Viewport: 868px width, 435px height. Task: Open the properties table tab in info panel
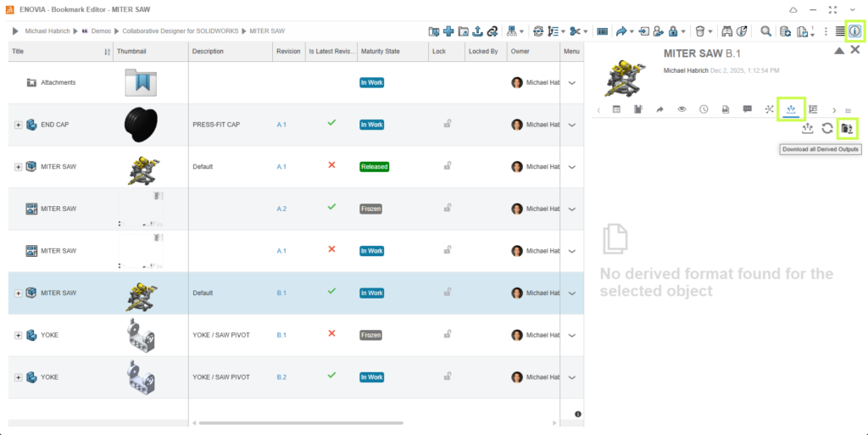point(616,109)
